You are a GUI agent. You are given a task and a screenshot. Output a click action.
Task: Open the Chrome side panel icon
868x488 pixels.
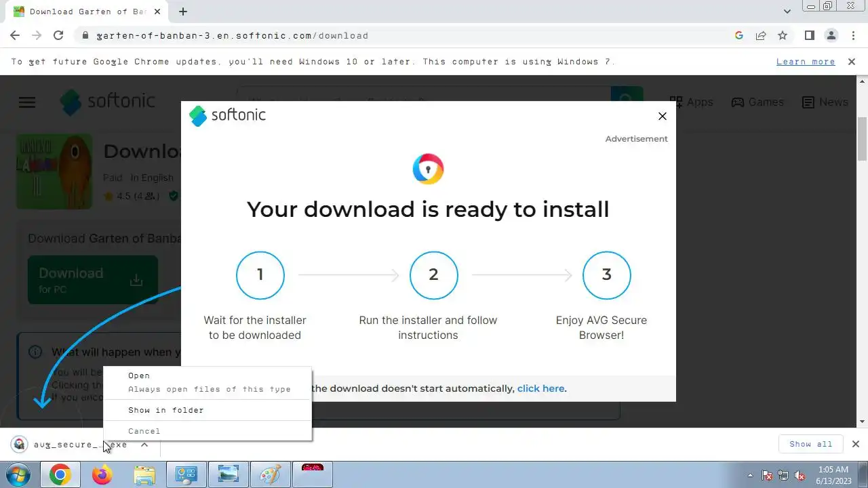point(810,35)
